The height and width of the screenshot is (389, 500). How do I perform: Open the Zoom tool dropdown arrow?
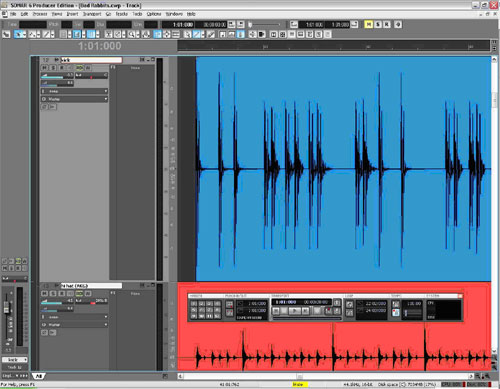[137, 34]
